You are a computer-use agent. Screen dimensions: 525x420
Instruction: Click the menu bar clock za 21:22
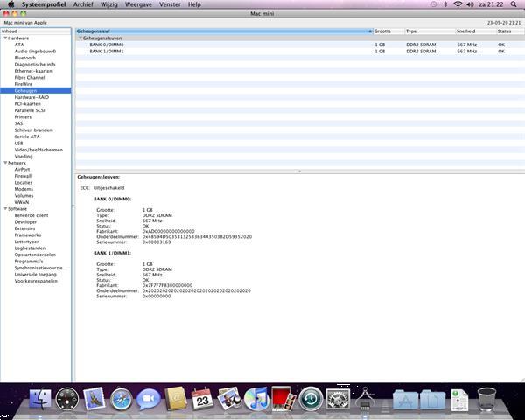coord(491,4)
